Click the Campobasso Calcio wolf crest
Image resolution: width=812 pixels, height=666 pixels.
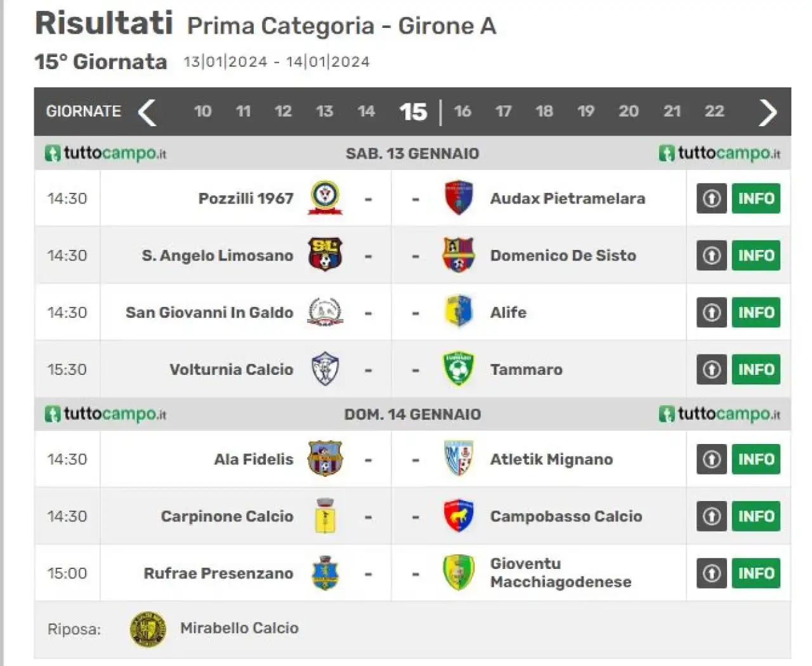[459, 516]
